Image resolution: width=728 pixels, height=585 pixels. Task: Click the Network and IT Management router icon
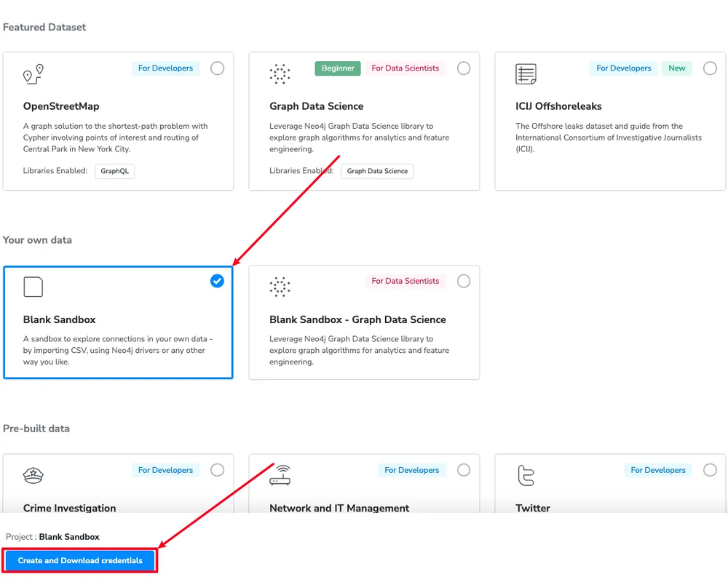280,475
